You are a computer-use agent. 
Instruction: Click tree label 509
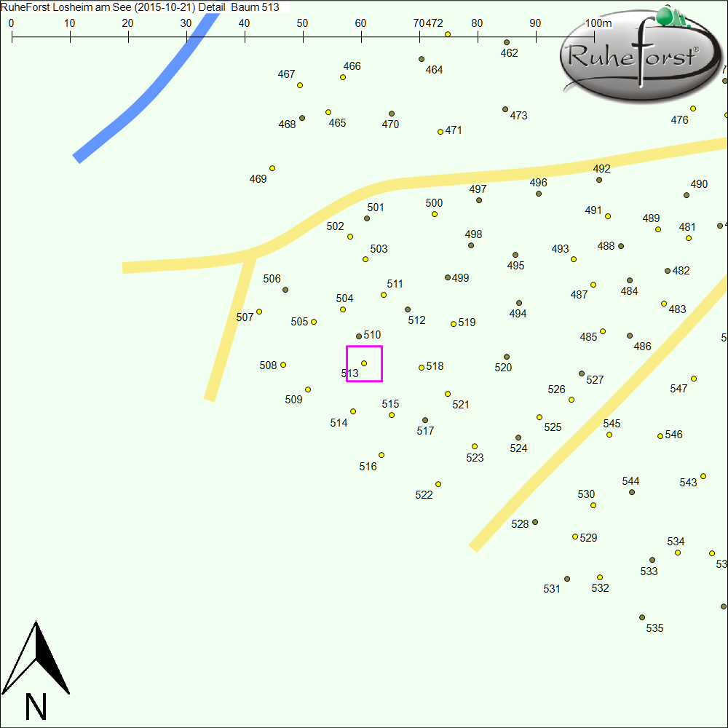293,400
